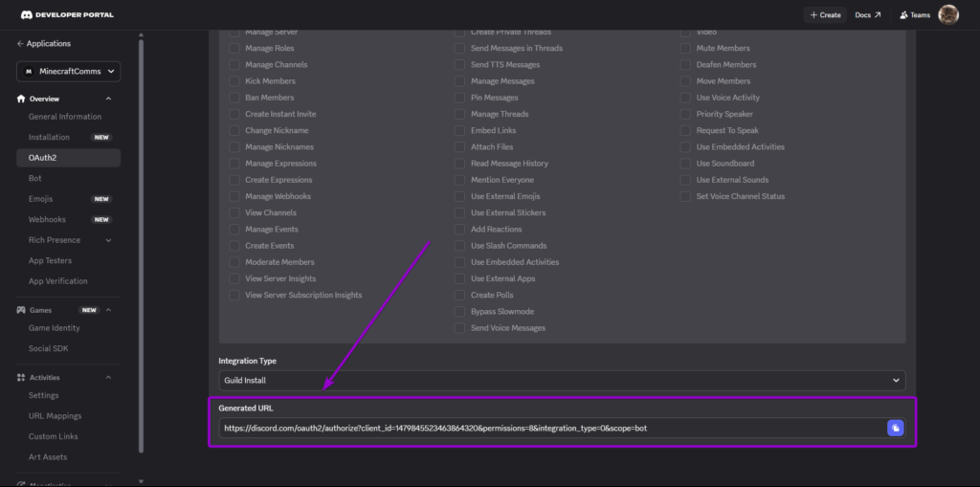Click the Create button in header

point(824,15)
